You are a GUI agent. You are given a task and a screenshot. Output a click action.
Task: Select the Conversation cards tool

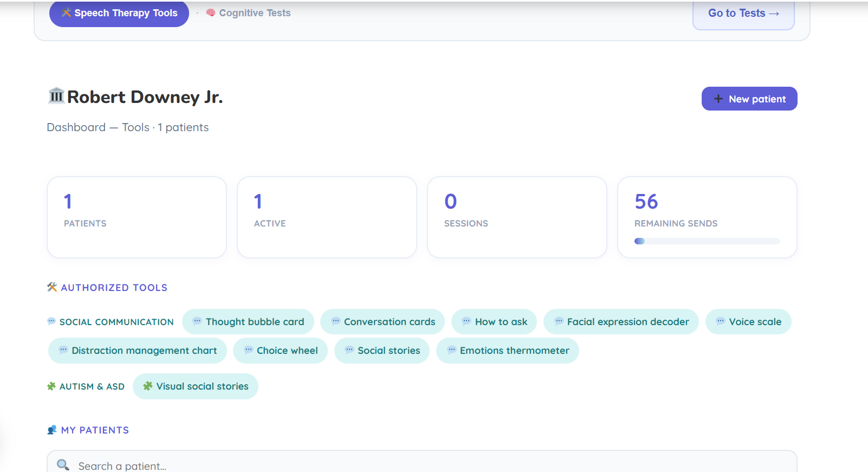(x=383, y=322)
